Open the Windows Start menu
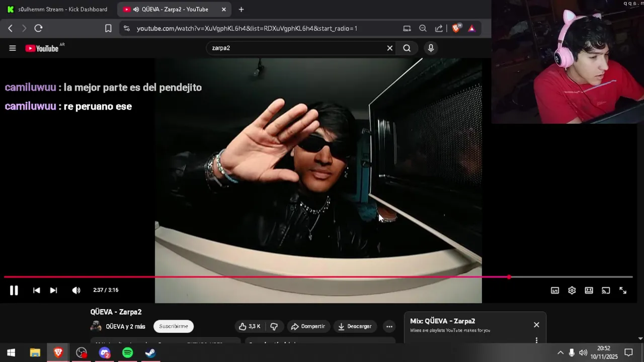The image size is (644, 362). click(x=11, y=353)
